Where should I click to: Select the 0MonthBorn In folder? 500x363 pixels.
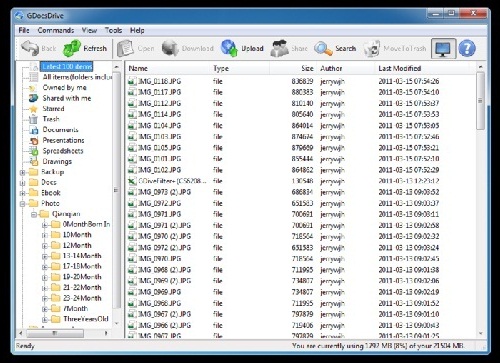86,224
